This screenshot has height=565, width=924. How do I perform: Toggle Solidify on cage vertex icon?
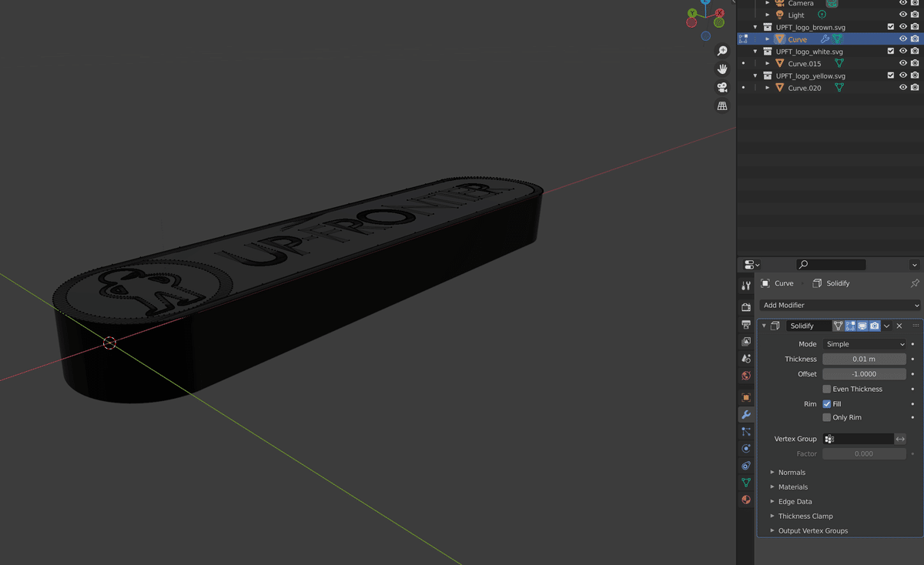[x=839, y=326]
